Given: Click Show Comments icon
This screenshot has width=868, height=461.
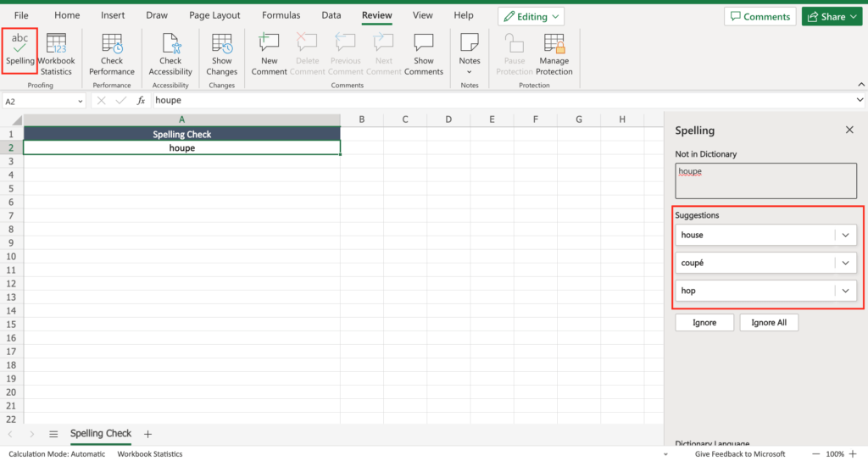Looking at the screenshot, I should tap(424, 54).
